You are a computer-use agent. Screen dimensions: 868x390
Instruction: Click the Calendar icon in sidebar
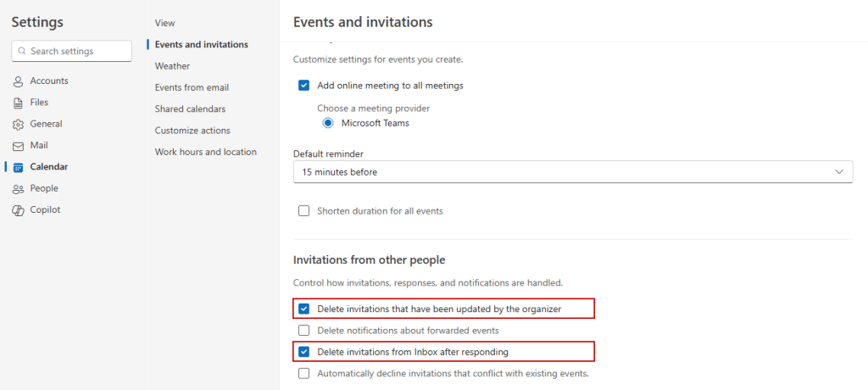pos(18,167)
